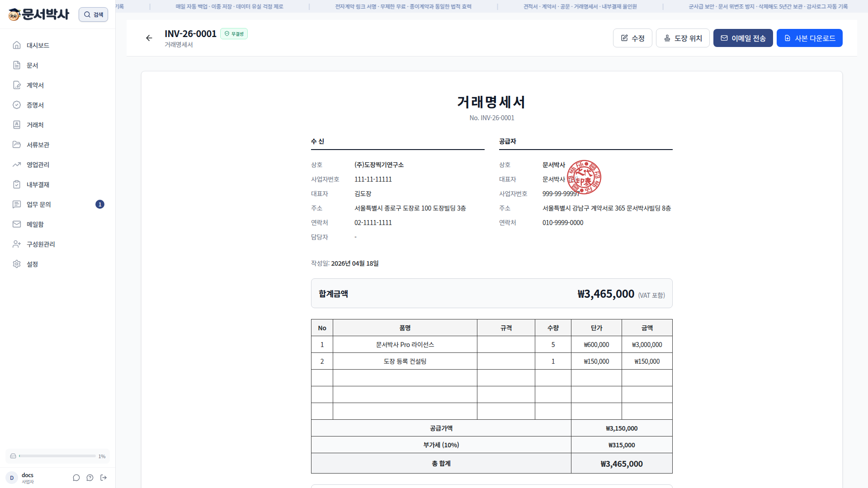Click the storage usage bar showing 1%
Screen dimensions: 868x488
[57, 456]
